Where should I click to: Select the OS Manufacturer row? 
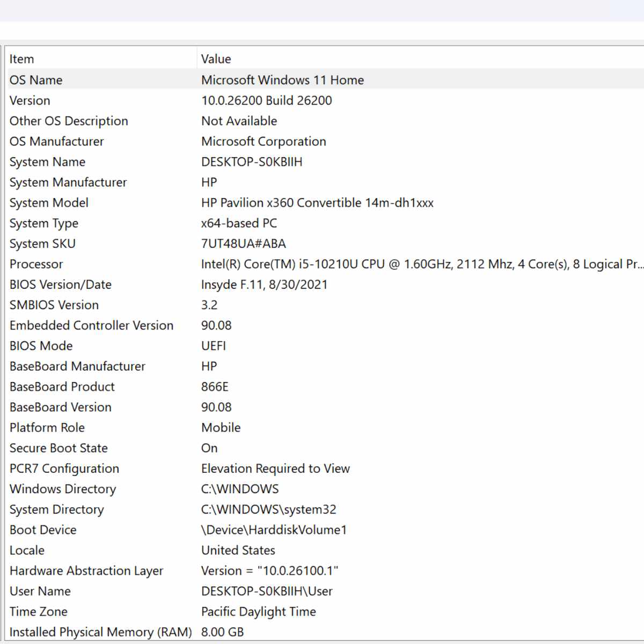point(56,141)
